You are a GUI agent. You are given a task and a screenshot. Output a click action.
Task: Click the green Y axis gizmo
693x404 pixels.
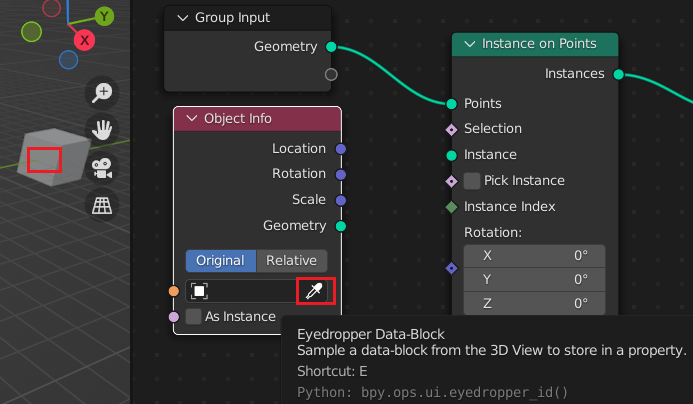click(104, 16)
